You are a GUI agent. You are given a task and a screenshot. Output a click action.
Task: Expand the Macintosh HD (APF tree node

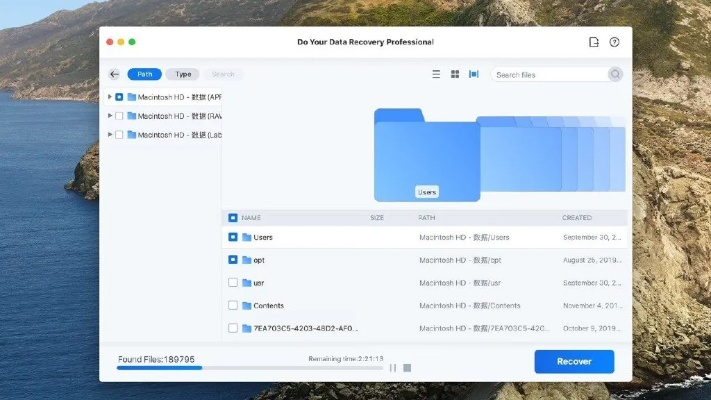click(x=109, y=97)
